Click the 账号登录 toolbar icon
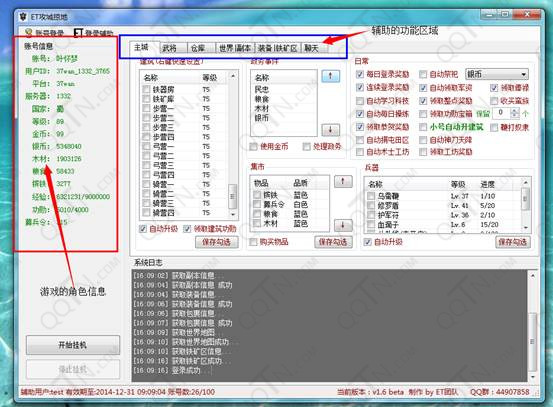The height and width of the screenshot is (407, 553). 29,33
